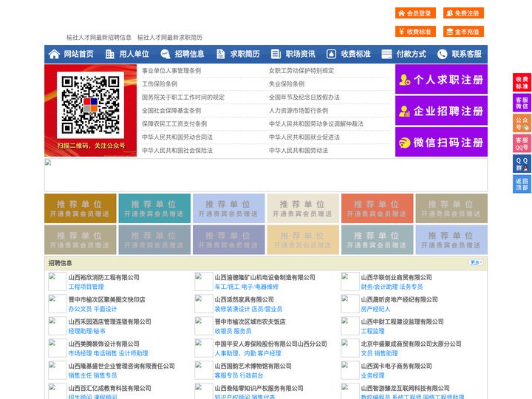Open 失业保险条例 article
532x399 pixels.
pyautogui.click(x=287, y=83)
